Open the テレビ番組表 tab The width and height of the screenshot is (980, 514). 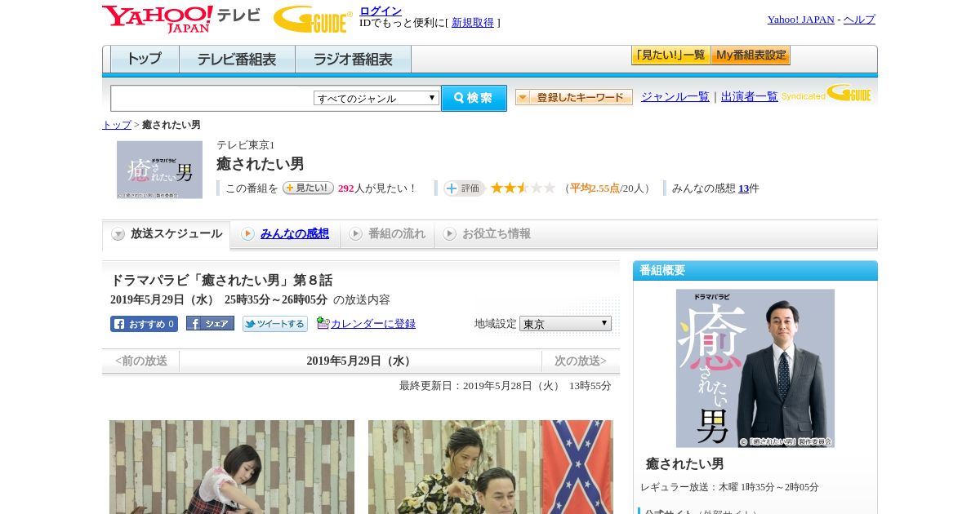(x=237, y=60)
